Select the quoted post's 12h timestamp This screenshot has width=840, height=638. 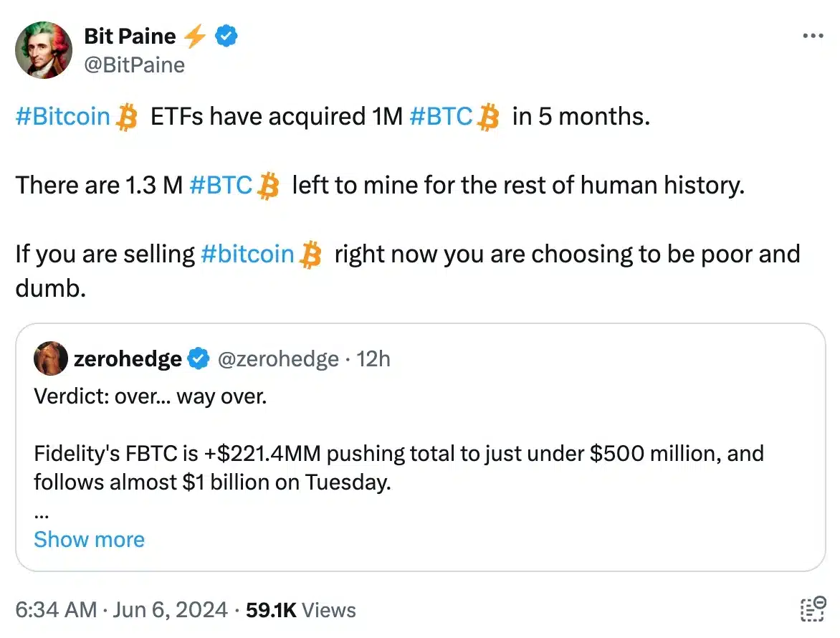373,358
